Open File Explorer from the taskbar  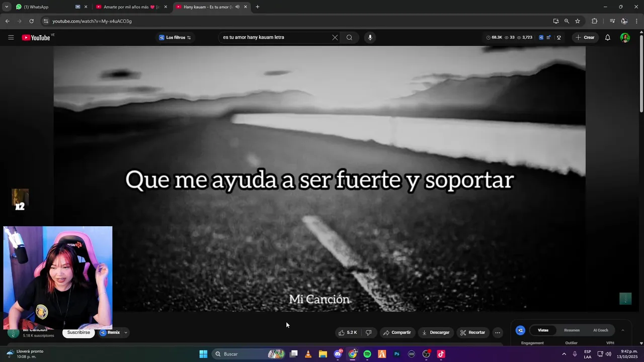coord(323,354)
